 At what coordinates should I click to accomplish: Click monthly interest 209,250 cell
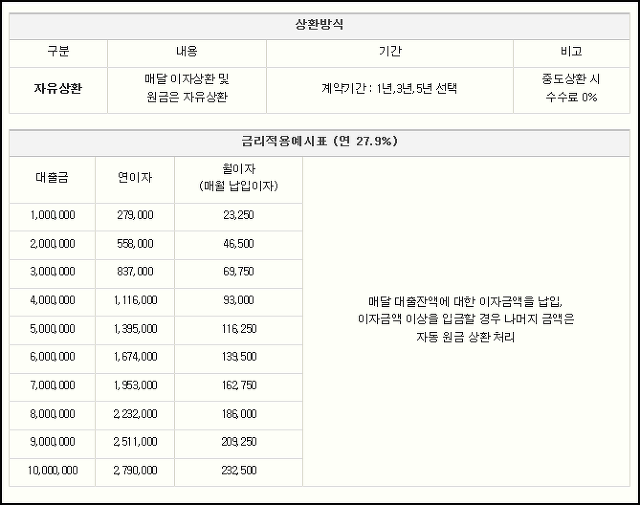pos(238,444)
